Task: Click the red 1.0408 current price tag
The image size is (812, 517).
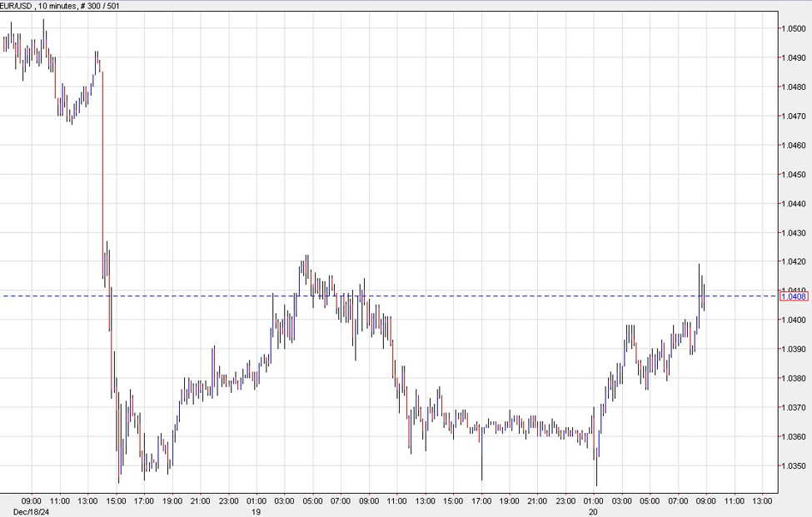Action: [793, 296]
